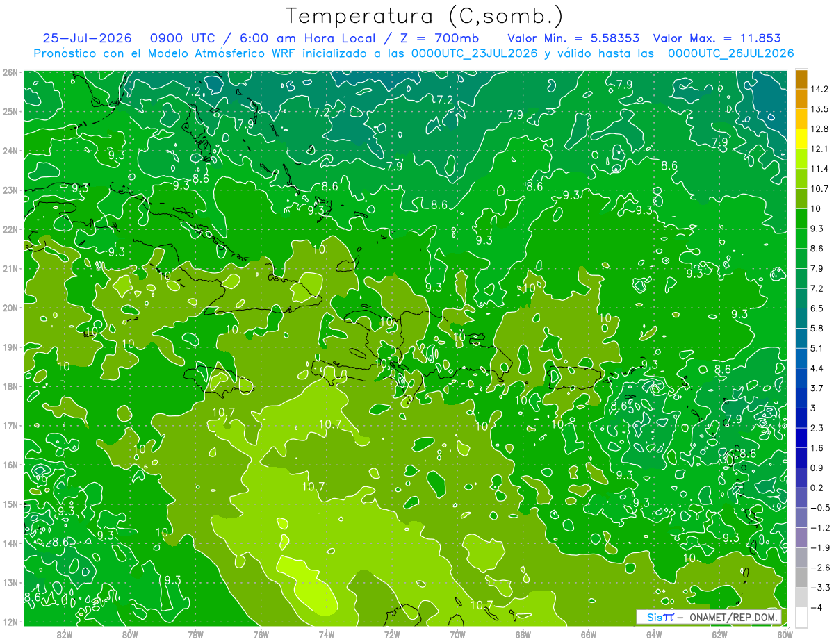Click the '0.2' colorbar label

click(x=818, y=488)
